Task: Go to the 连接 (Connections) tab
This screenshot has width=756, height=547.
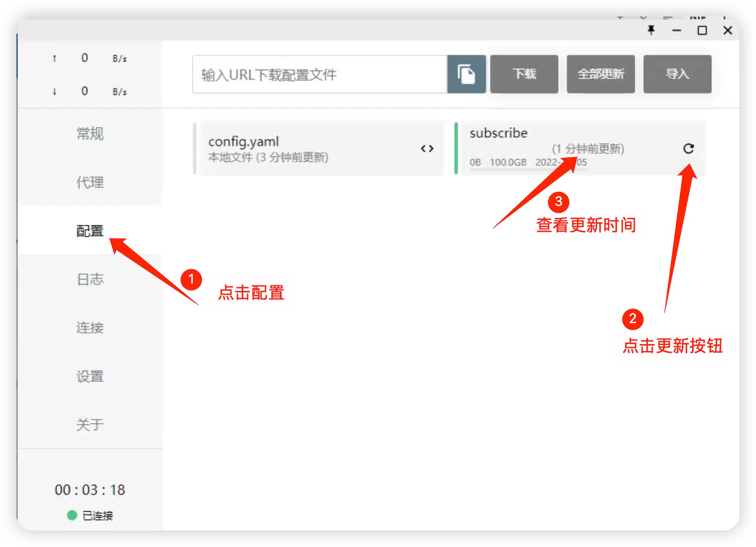Action: click(x=90, y=328)
